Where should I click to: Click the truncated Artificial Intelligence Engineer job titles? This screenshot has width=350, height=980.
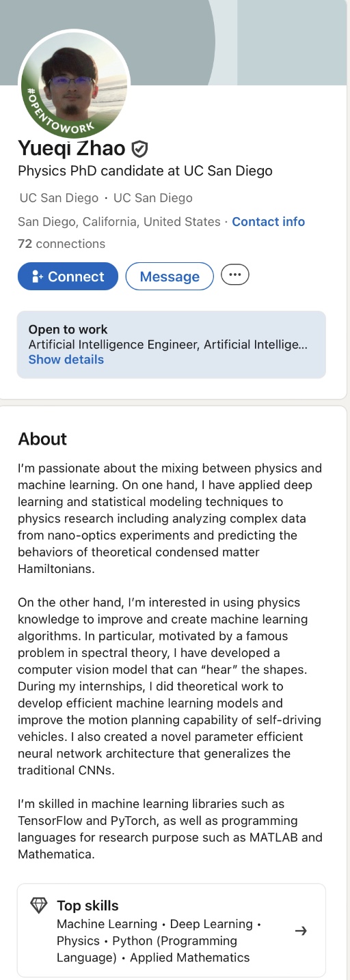tap(168, 345)
